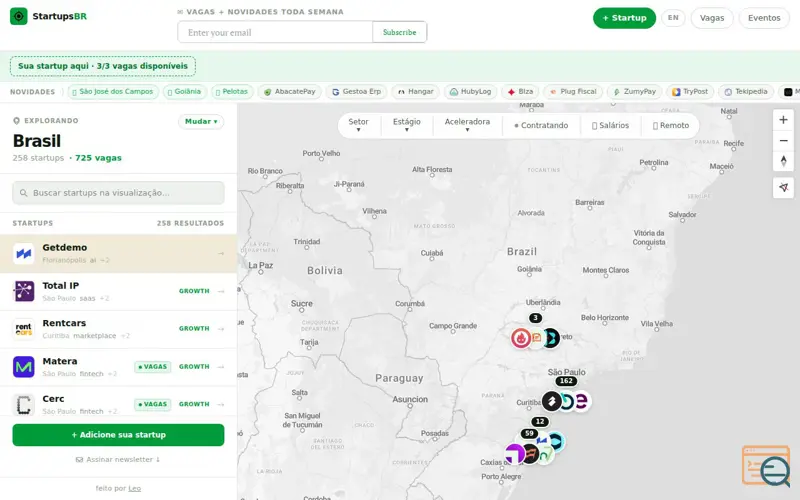The height and width of the screenshot is (500, 800).
Task: Open the HubyLog chip
Action: 470,92
